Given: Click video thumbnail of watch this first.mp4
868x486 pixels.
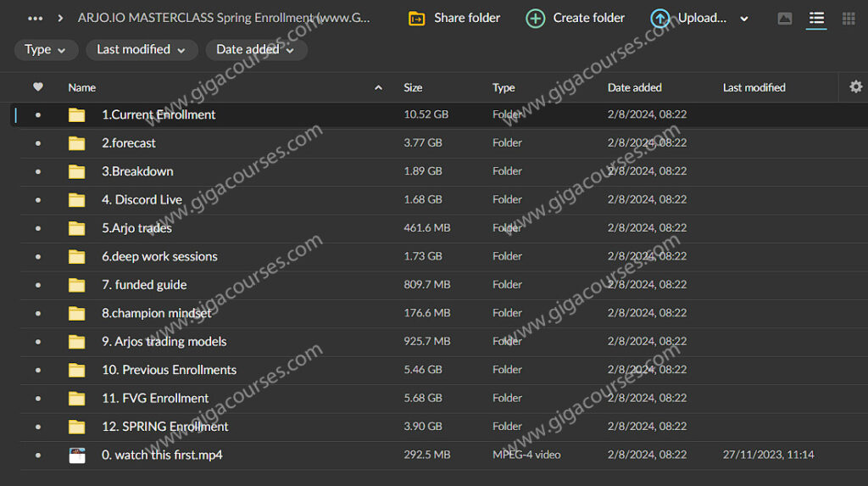Looking at the screenshot, I should click(77, 455).
